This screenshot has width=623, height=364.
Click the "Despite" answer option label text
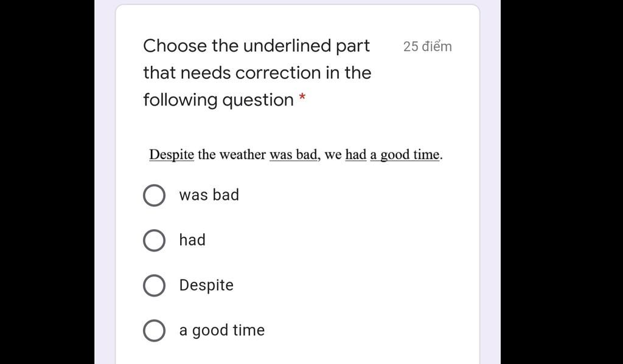(206, 286)
